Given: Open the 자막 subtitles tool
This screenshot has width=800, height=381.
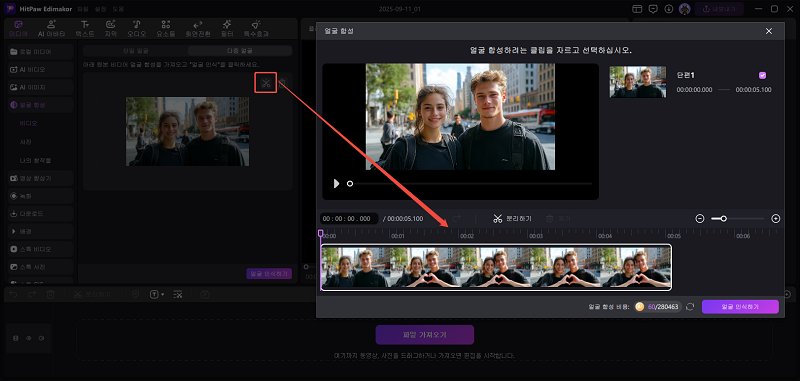Looking at the screenshot, I should (x=110, y=29).
